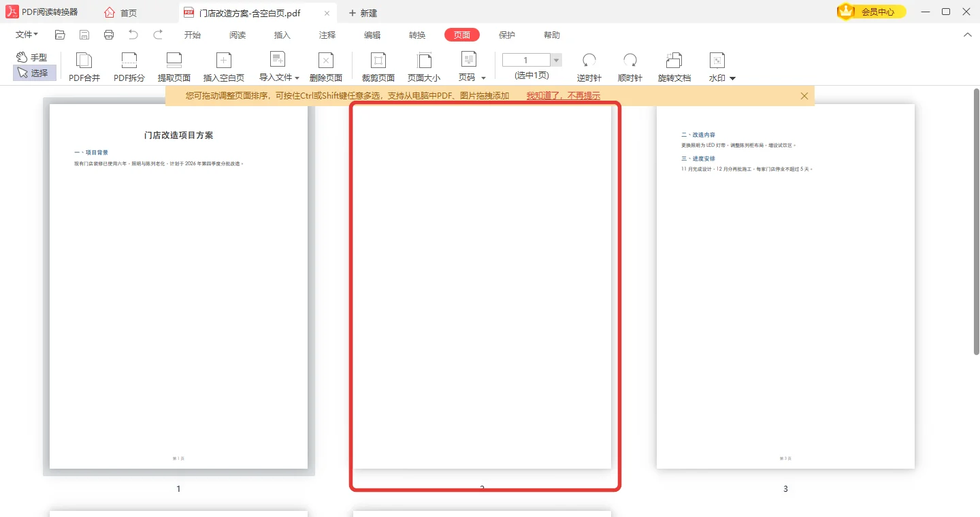Open the 转换 convert tab
Image resolution: width=980 pixels, height=517 pixels.
pyautogui.click(x=417, y=35)
